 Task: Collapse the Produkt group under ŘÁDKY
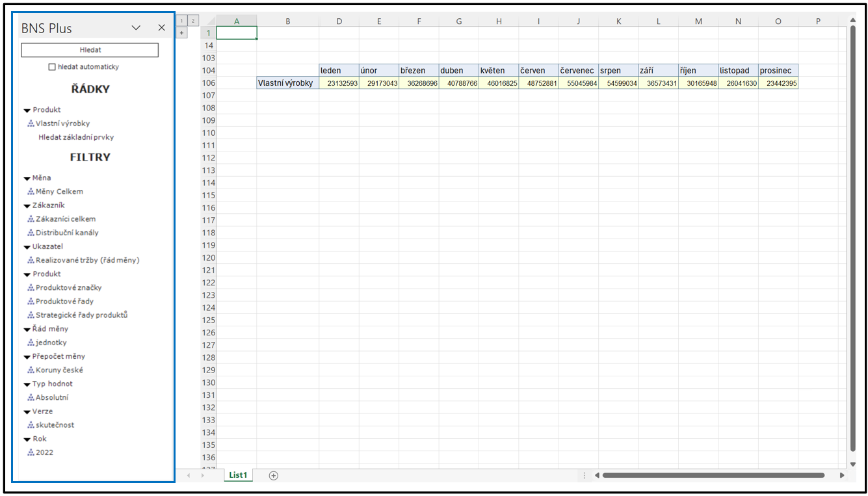click(27, 111)
